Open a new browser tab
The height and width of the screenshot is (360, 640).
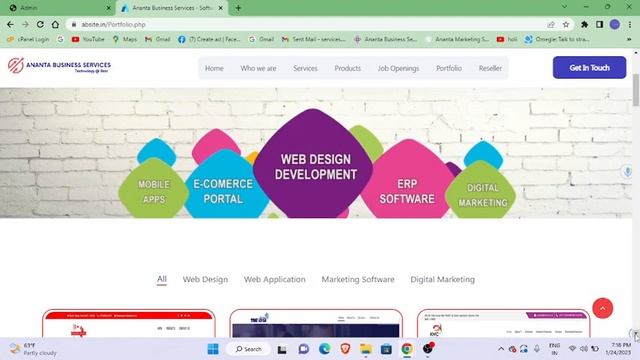(x=238, y=8)
